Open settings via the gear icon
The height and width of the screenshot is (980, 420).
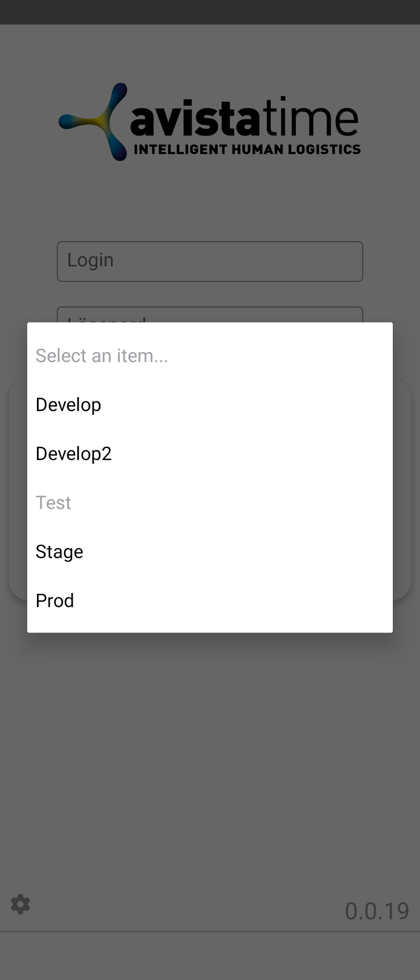(x=20, y=904)
